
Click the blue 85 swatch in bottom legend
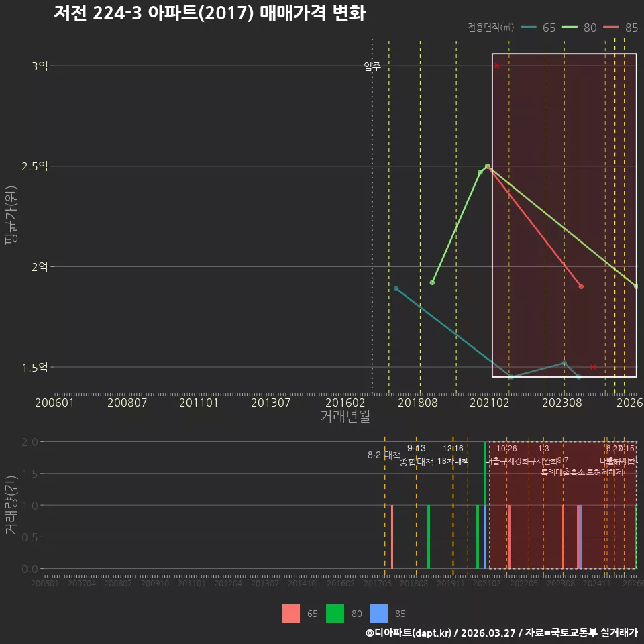pos(378,613)
